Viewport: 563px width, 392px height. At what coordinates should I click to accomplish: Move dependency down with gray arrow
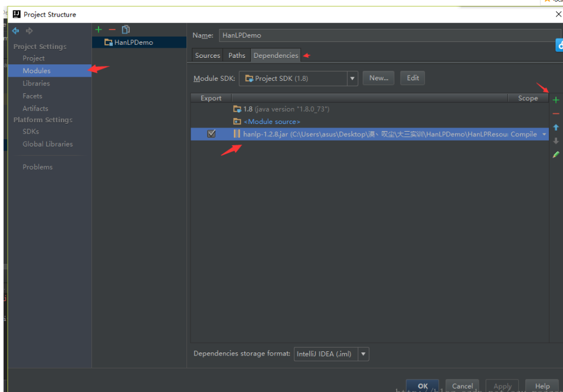click(x=556, y=141)
